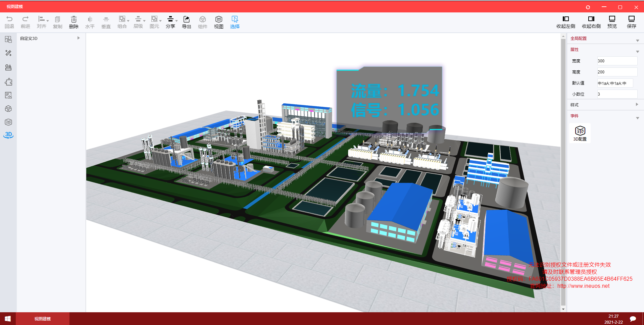Click the 保存 (save) icon
The image size is (644, 325).
pos(631,22)
